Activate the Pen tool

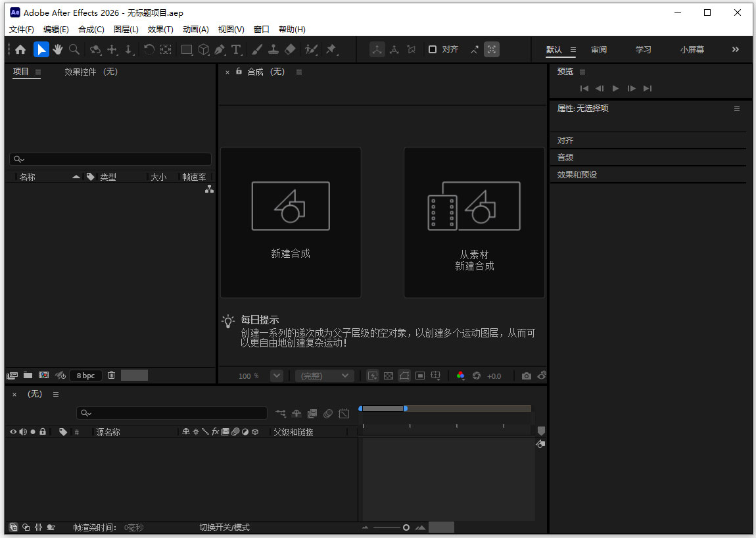220,49
